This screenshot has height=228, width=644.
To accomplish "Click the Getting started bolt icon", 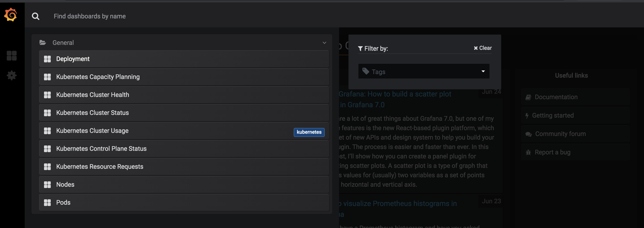I will pos(527,116).
